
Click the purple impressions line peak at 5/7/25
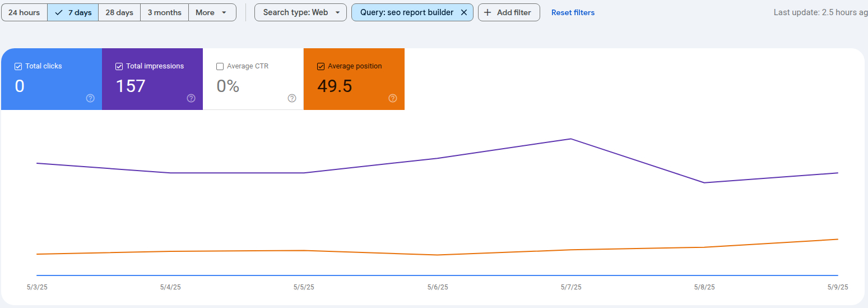pos(571,139)
